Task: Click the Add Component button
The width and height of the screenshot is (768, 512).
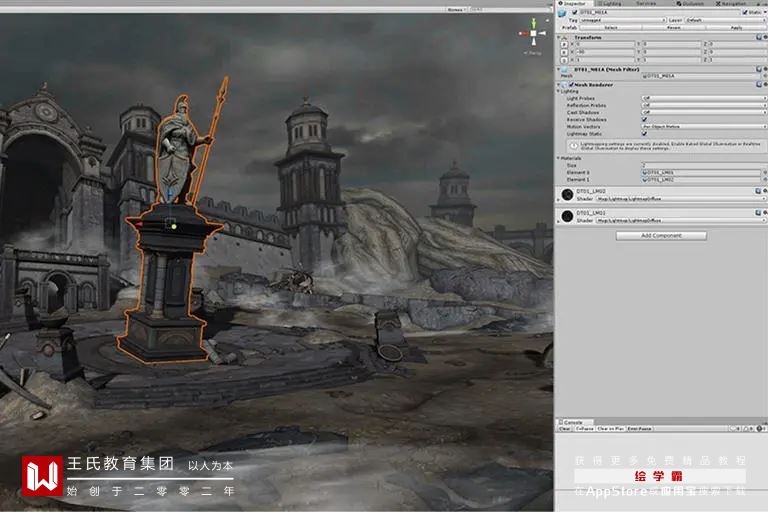Action: coord(661,236)
